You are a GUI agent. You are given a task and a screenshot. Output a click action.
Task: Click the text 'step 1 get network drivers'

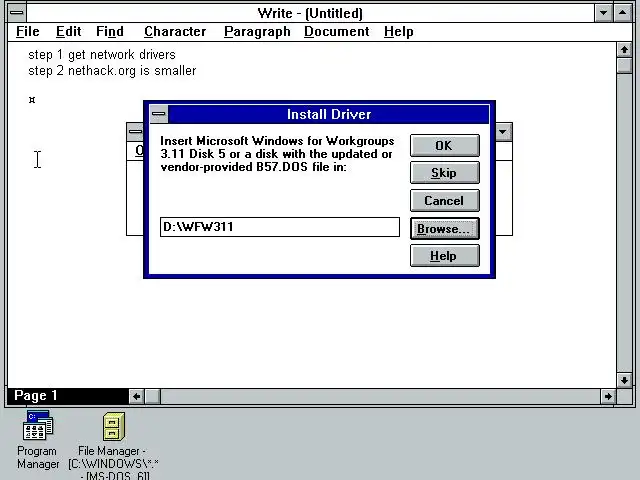pos(102,54)
